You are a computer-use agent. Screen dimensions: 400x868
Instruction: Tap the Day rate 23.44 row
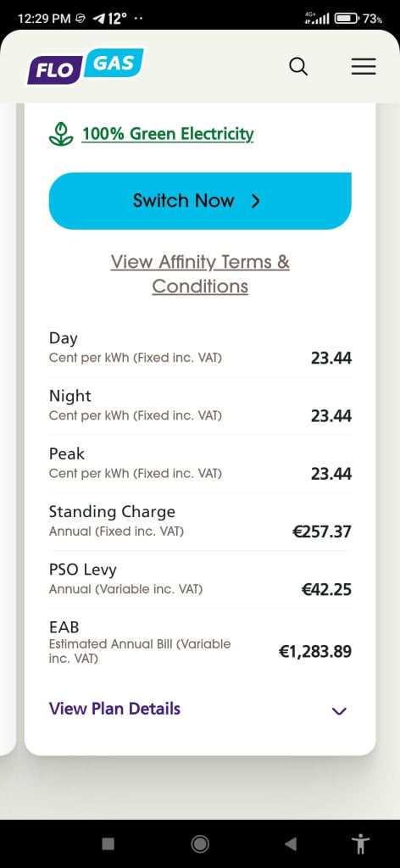[200, 348]
